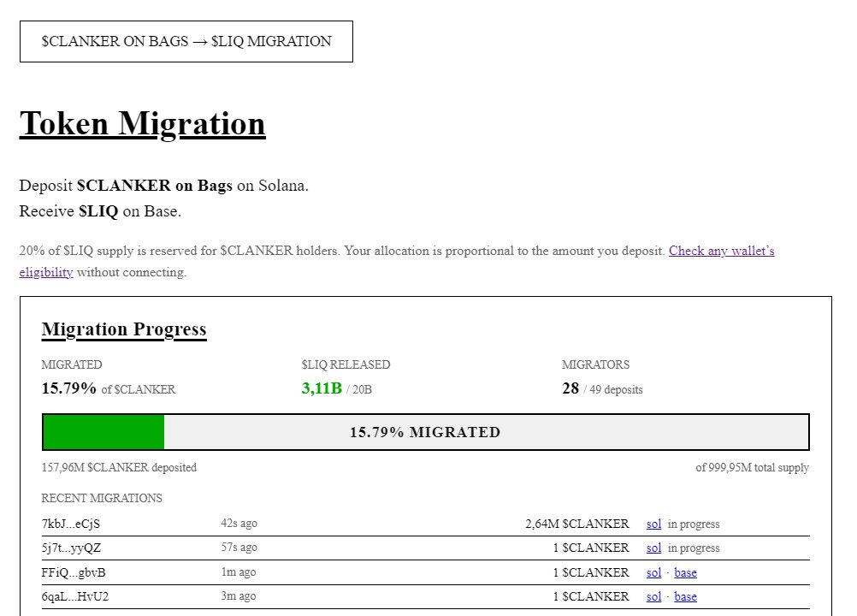Open the sol link in the FFiQ...gbvB row
Viewport: 857px width, 616px height.
point(654,572)
